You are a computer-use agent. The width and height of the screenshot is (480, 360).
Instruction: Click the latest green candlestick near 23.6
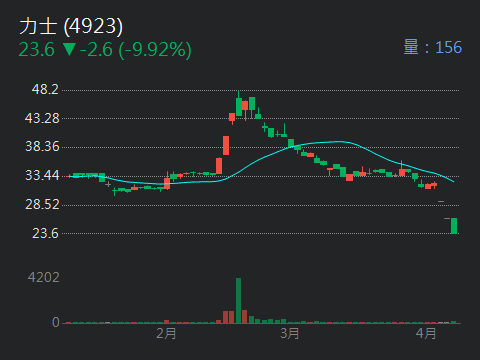coord(454,226)
